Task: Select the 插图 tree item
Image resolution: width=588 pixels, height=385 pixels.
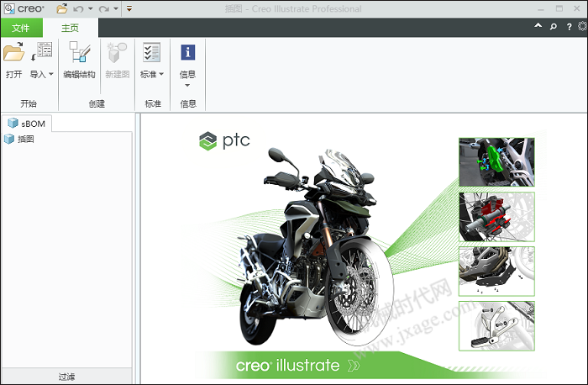Action: [19, 140]
